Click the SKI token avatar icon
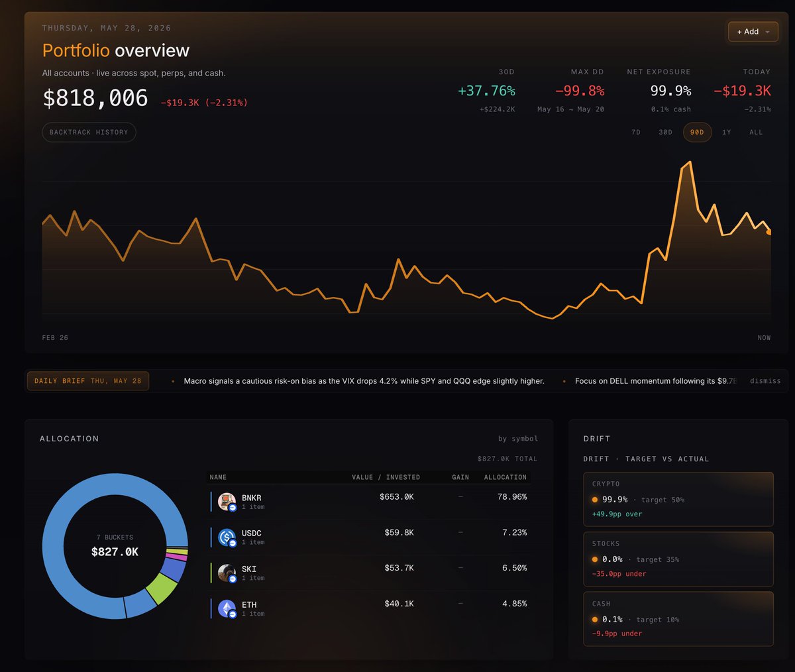The image size is (795, 672). click(x=227, y=573)
